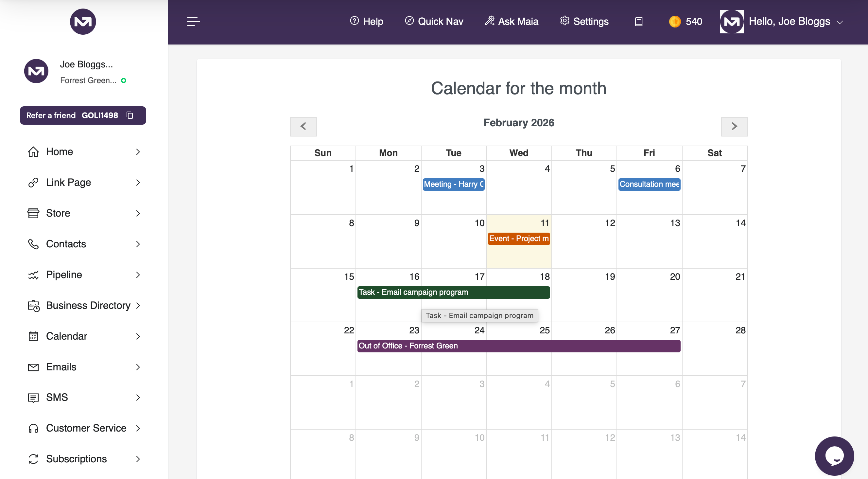Select February 14 date cell
Viewport: 868px width, 479px height.
pos(714,241)
